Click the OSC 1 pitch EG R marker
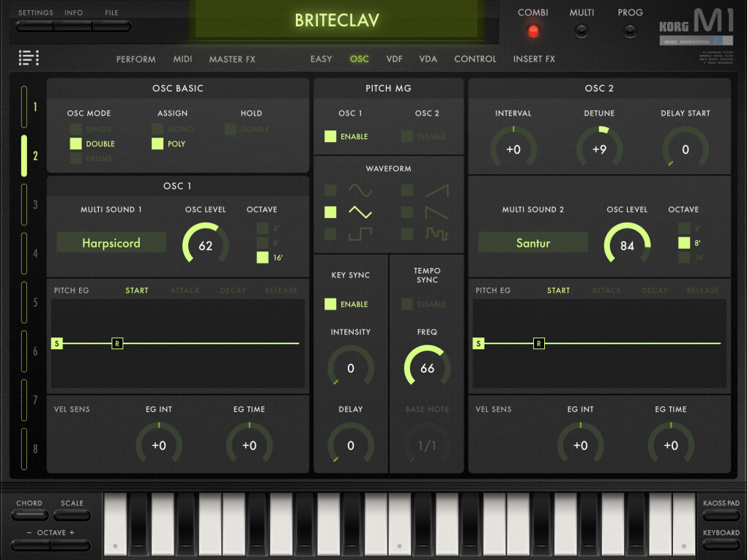Screen dimensions: 747x560 117,343
